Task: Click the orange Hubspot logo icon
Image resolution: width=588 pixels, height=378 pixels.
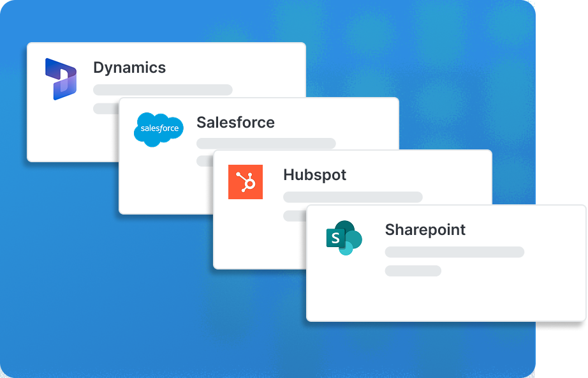Action: pyautogui.click(x=246, y=182)
